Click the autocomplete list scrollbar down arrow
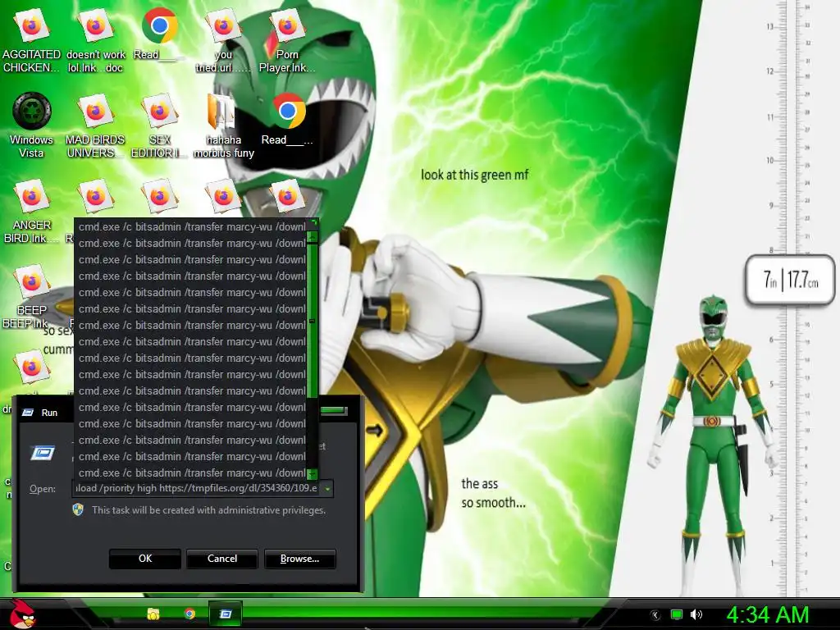 click(x=313, y=473)
